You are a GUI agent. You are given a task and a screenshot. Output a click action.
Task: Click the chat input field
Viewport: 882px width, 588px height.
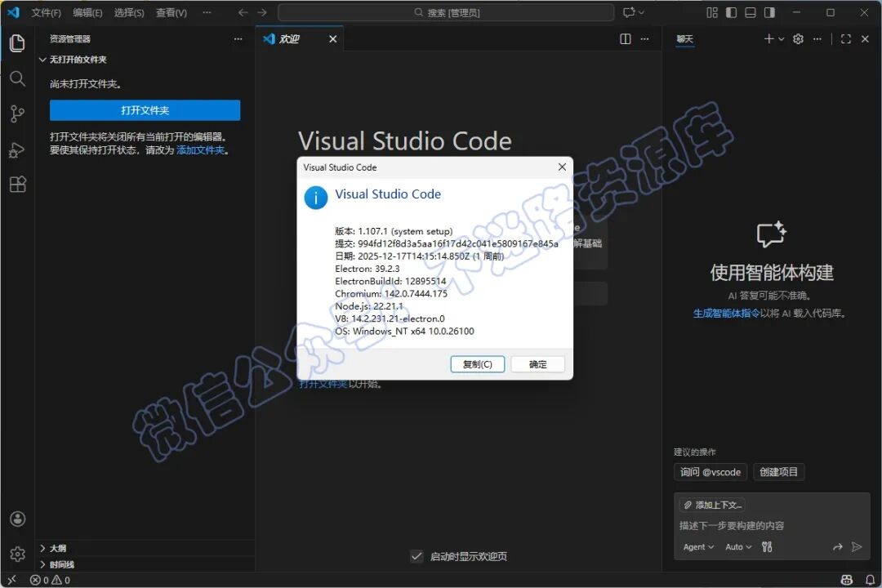[772, 526]
